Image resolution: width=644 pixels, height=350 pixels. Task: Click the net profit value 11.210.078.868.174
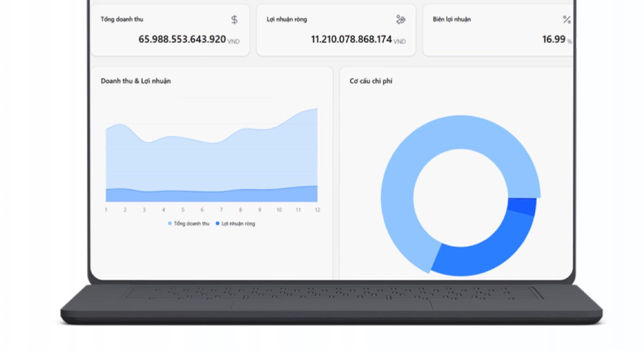(352, 39)
